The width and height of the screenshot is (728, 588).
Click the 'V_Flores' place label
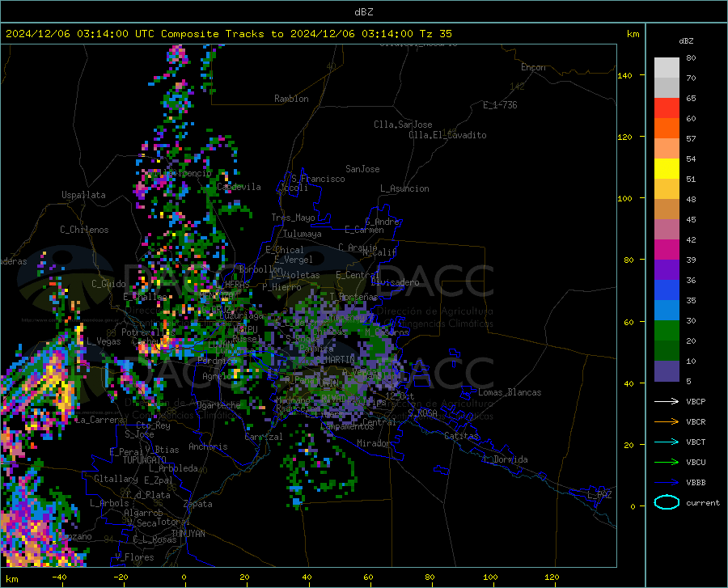pyautogui.click(x=134, y=557)
